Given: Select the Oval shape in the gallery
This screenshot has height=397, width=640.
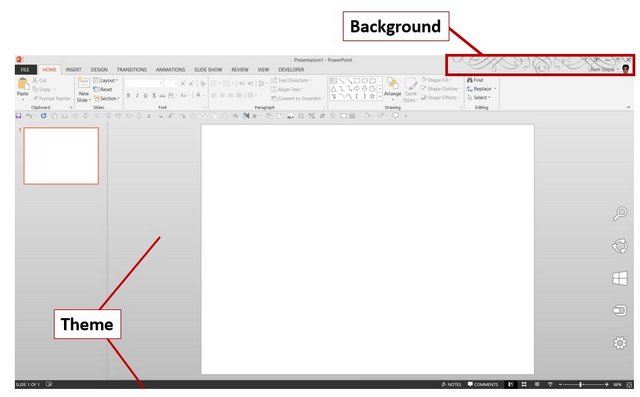Looking at the screenshot, I should point(364,81).
